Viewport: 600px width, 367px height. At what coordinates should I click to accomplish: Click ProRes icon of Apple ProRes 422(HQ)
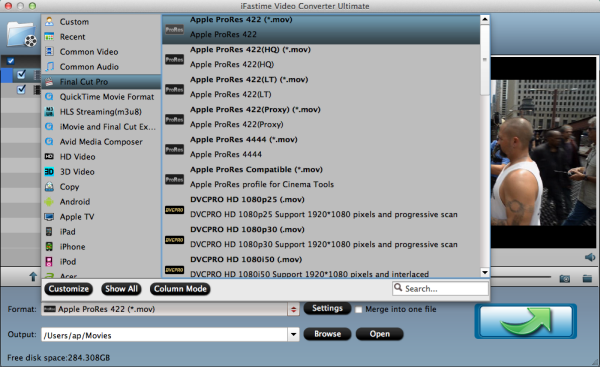[174, 59]
